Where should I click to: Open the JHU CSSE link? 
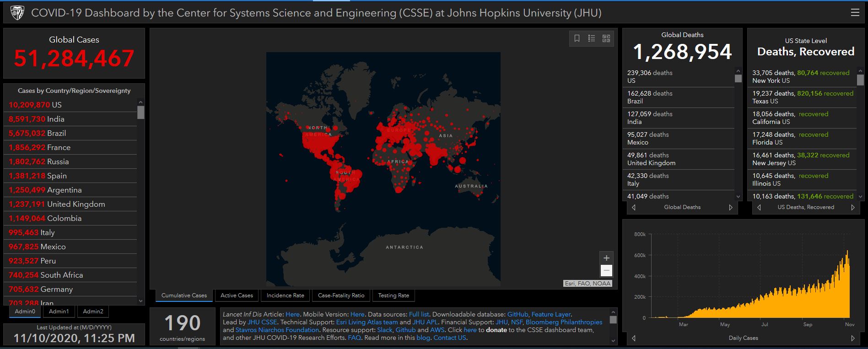click(262, 322)
